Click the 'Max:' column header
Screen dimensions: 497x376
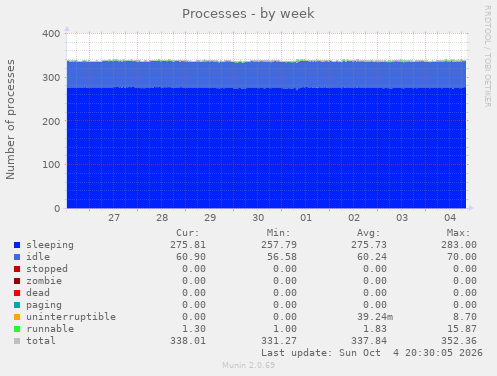458,233
